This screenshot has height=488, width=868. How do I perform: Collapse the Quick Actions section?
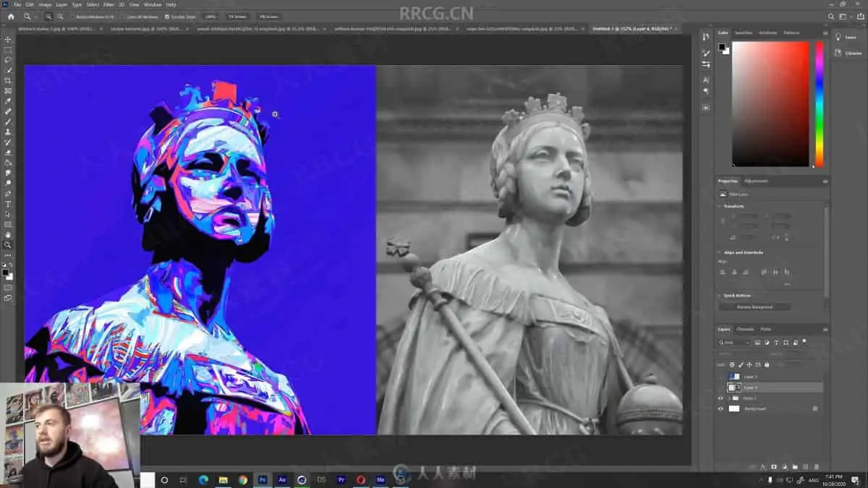[x=720, y=295]
